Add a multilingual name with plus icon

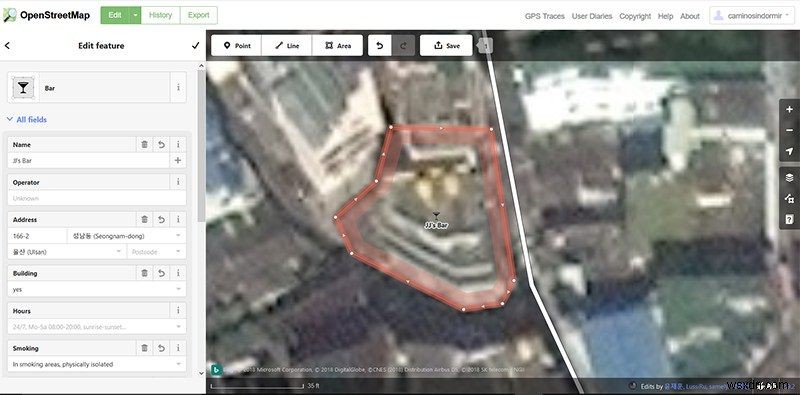pos(178,161)
